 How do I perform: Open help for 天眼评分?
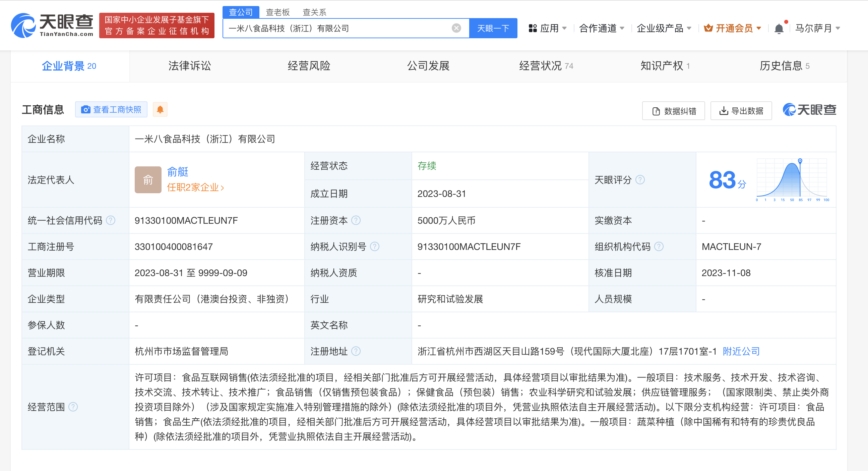pos(640,180)
